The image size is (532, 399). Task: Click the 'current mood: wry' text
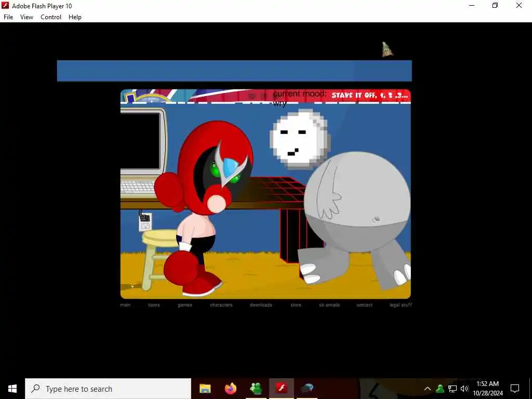coord(299,98)
